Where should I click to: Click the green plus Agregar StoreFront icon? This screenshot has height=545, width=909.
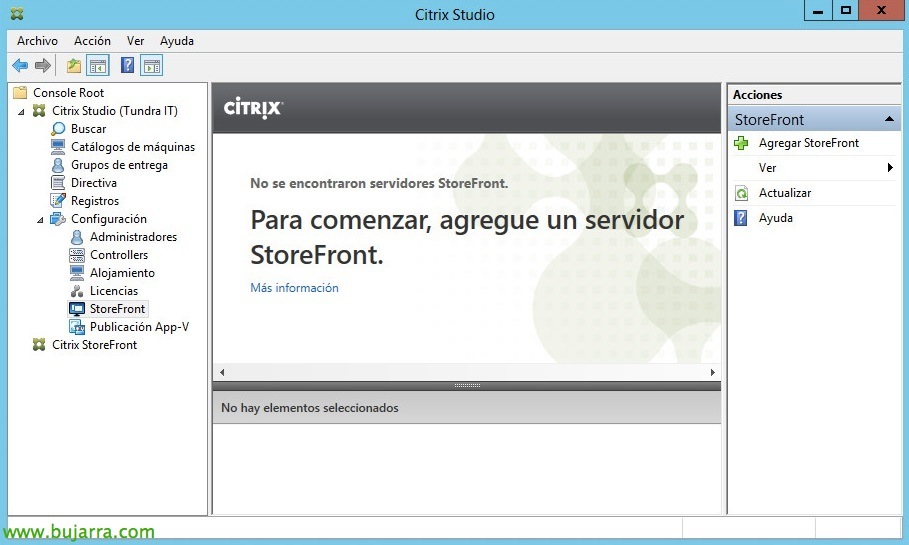tap(741, 143)
